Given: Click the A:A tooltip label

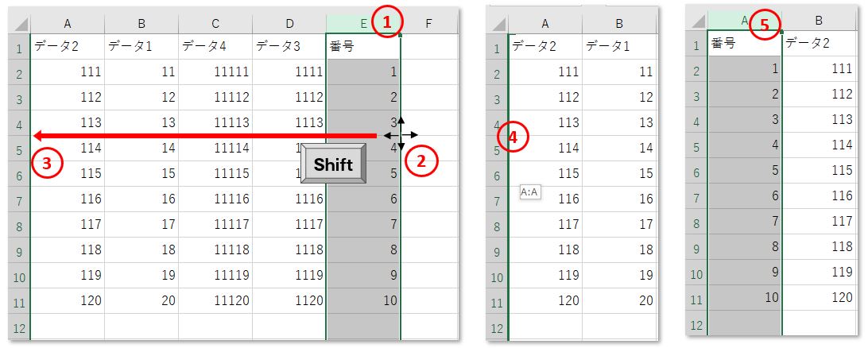Looking at the screenshot, I should click(529, 192).
